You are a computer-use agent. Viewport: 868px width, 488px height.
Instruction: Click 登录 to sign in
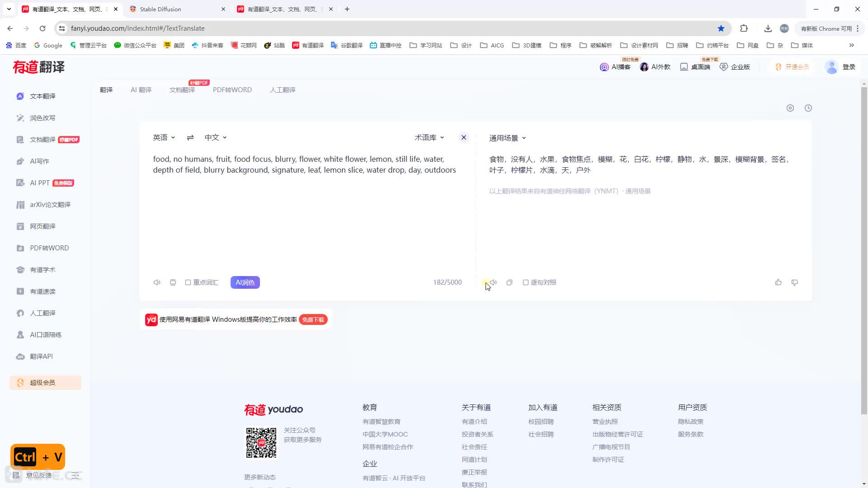(x=849, y=67)
